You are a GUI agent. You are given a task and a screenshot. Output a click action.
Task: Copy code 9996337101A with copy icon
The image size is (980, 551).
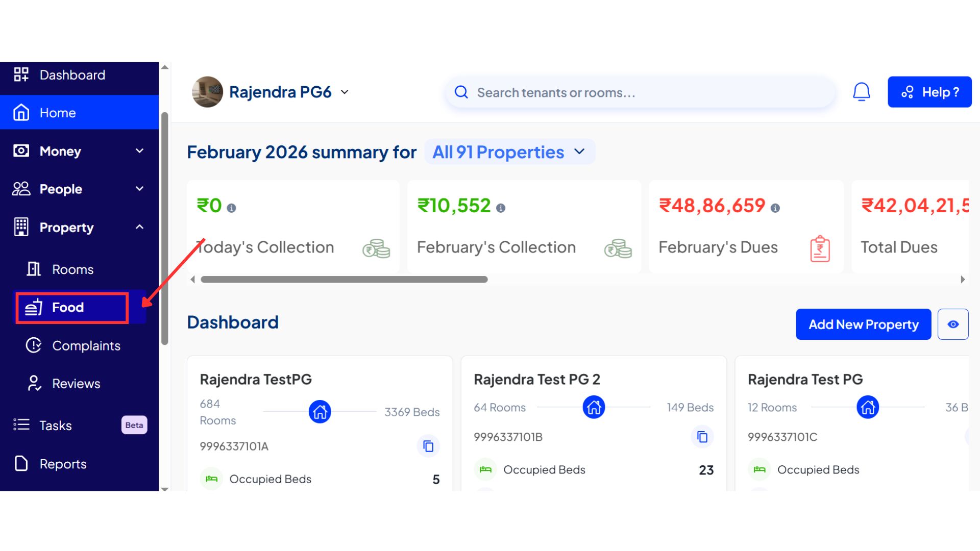point(428,446)
